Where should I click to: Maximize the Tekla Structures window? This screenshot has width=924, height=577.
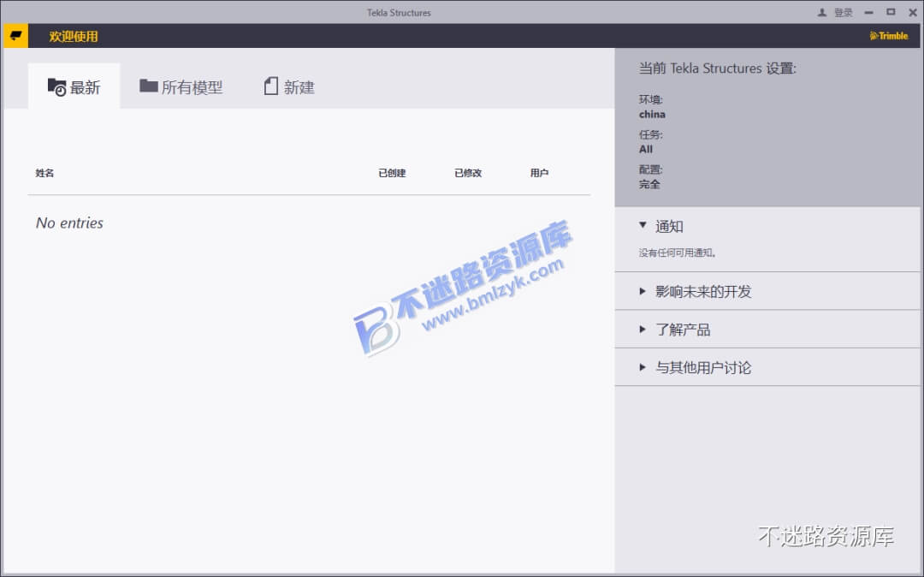click(x=891, y=12)
